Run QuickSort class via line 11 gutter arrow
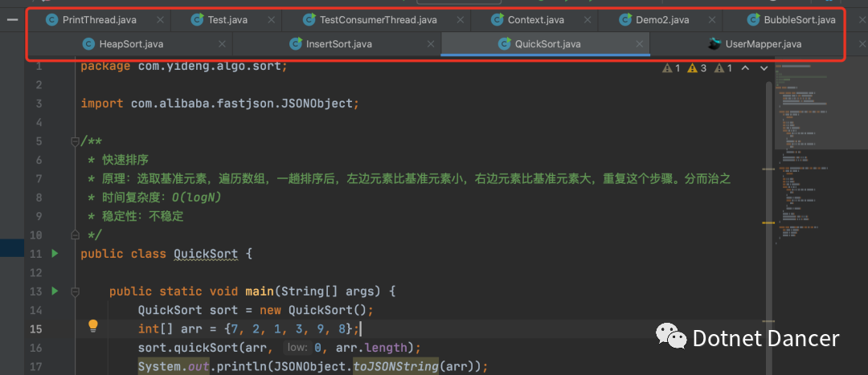Image resolution: width=868 pixels, height=375 pixels. coord(55,253)
